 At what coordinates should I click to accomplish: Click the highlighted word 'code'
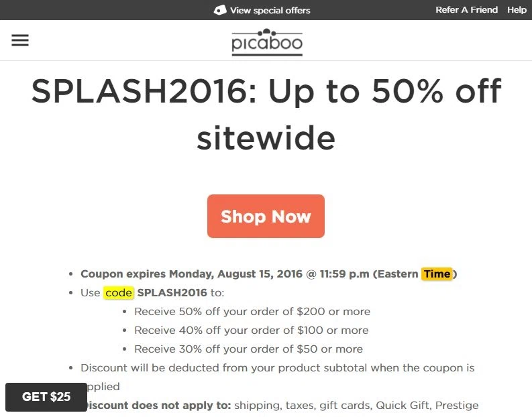coord(119,292)
